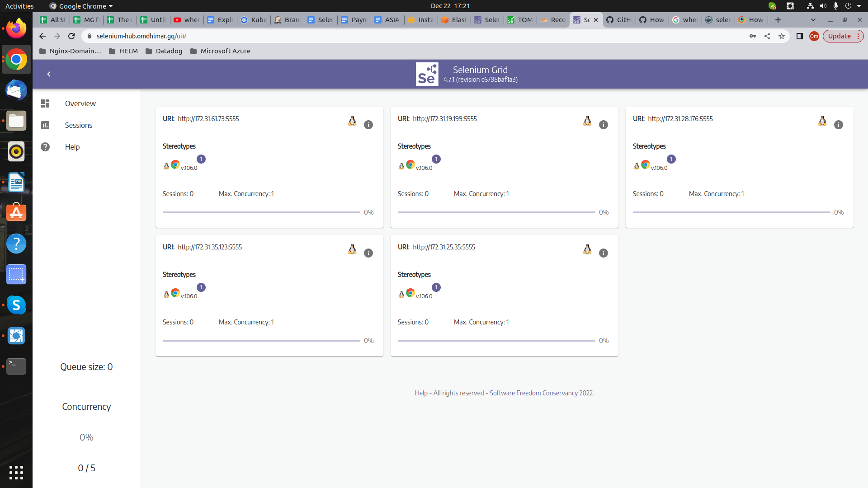868x488 pixels.
Task: Click progress bar on the 172.31.28.176 node
Action: tap(731, 212)
